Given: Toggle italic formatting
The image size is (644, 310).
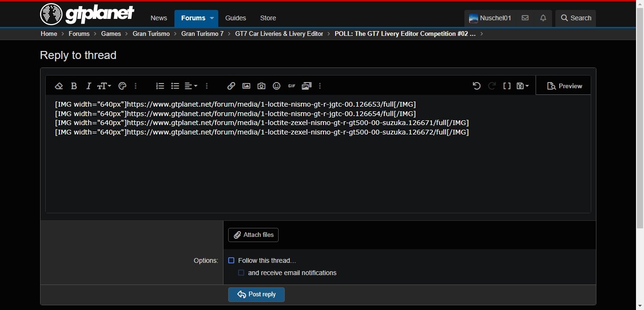Looking at the screenshot, I should pos(88,86).
